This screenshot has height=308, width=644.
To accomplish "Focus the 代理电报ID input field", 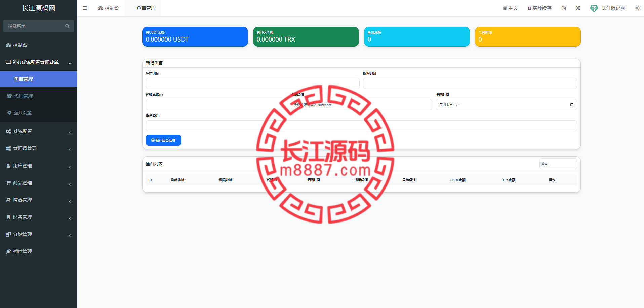I will (x=216, y=104).
